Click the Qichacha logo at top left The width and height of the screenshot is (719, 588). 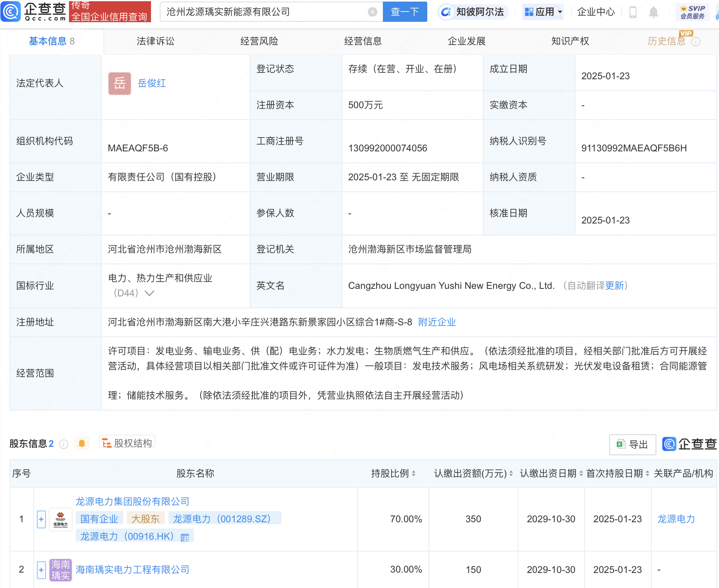pyautogui.click(x=34, y=11)
